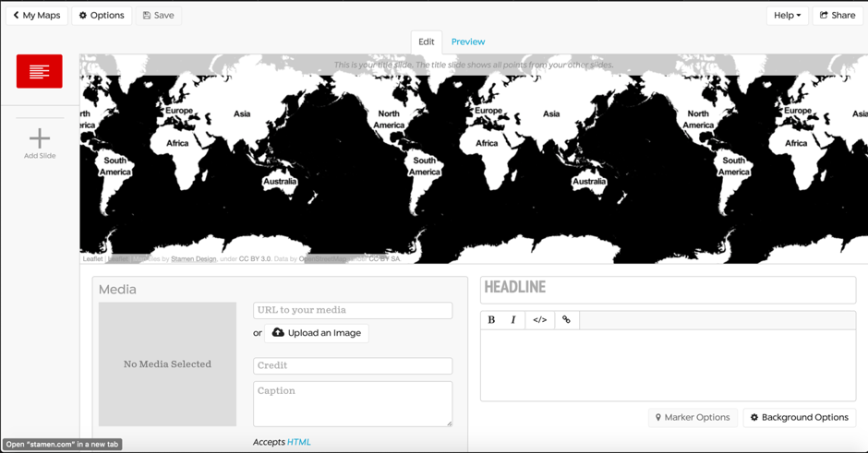
Task: Open Marker Options
Action: [x=693, y=417]
